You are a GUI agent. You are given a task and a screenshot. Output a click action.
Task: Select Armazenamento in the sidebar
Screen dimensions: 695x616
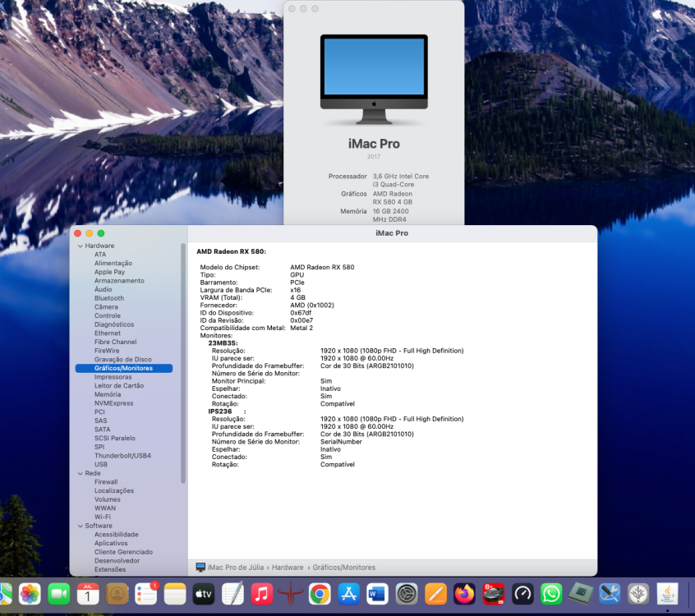pyautogui.click(x=119, y=281)
